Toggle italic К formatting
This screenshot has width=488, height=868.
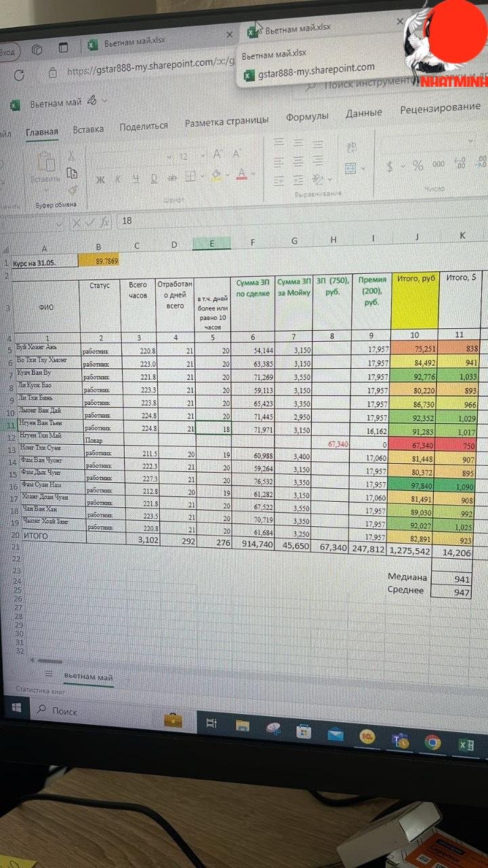[117, 179]
